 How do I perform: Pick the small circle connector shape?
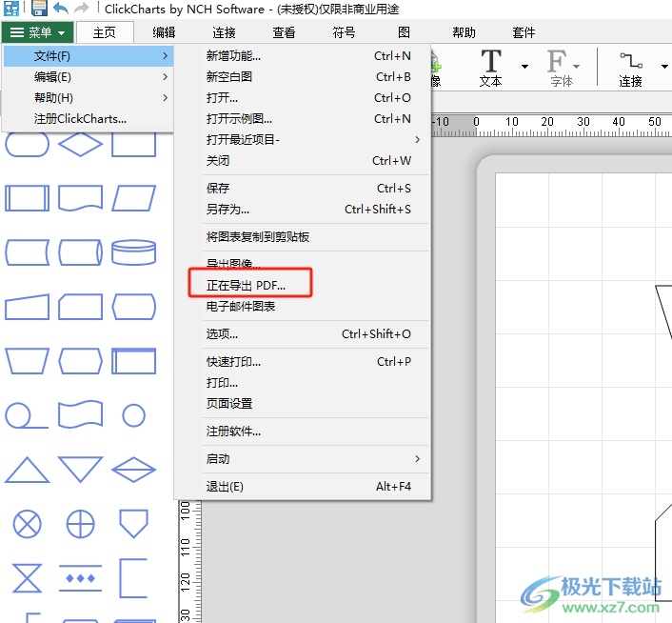pyautogui.click(x=133, y=415)
